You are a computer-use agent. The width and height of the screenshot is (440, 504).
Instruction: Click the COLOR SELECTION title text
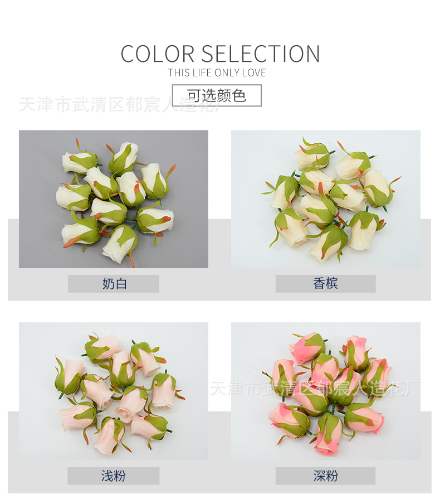(x=220, y=54)
